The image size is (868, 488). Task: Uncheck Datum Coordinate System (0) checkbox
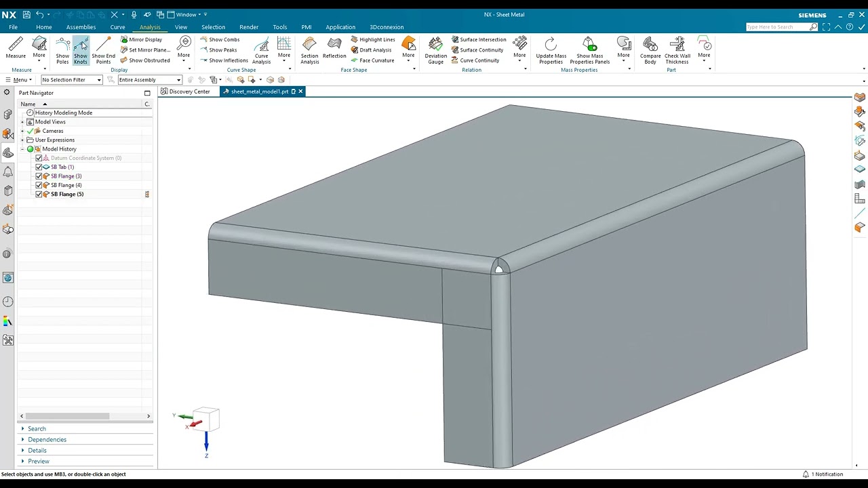click(x=39, y=158)
